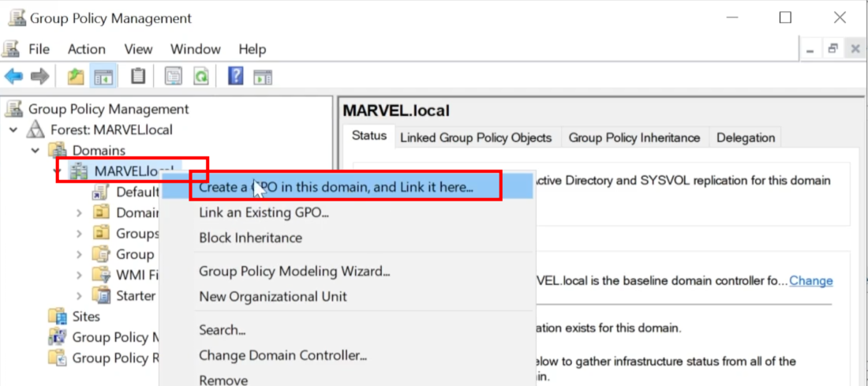
Task: Click the Change link for domain controller
Action: click(x=810, y=280)
